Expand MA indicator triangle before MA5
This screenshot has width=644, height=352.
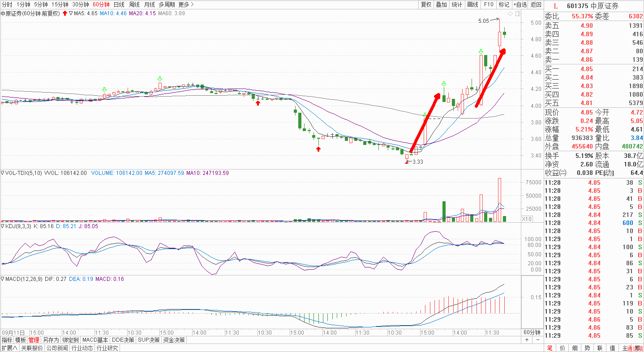[71, 13]
